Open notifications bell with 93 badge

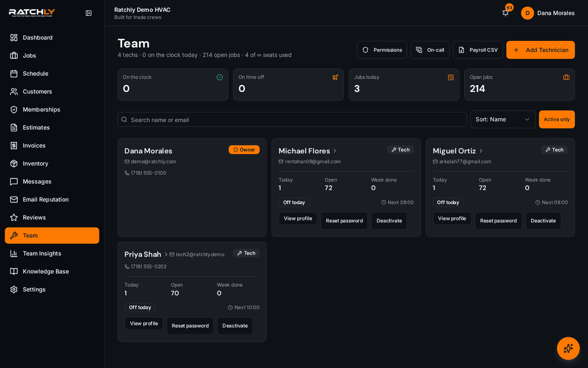[x=506, y=13]
